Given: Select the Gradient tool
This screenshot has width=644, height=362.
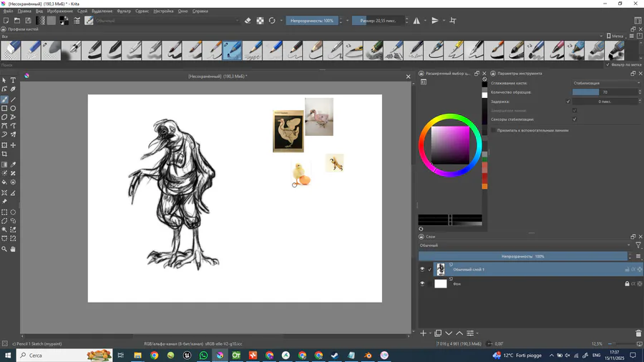Looking at the screenshot, I should tap(4, 165).
